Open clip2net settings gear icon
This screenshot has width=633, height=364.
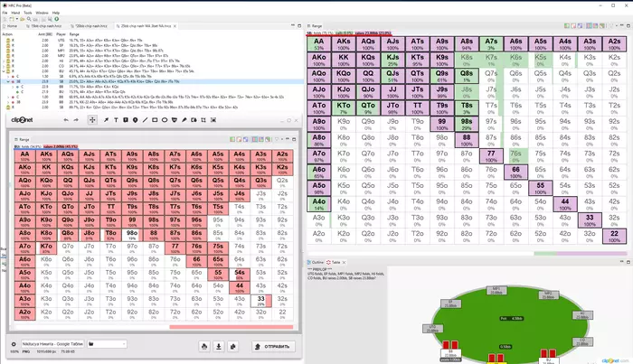[x=14, y=344]
